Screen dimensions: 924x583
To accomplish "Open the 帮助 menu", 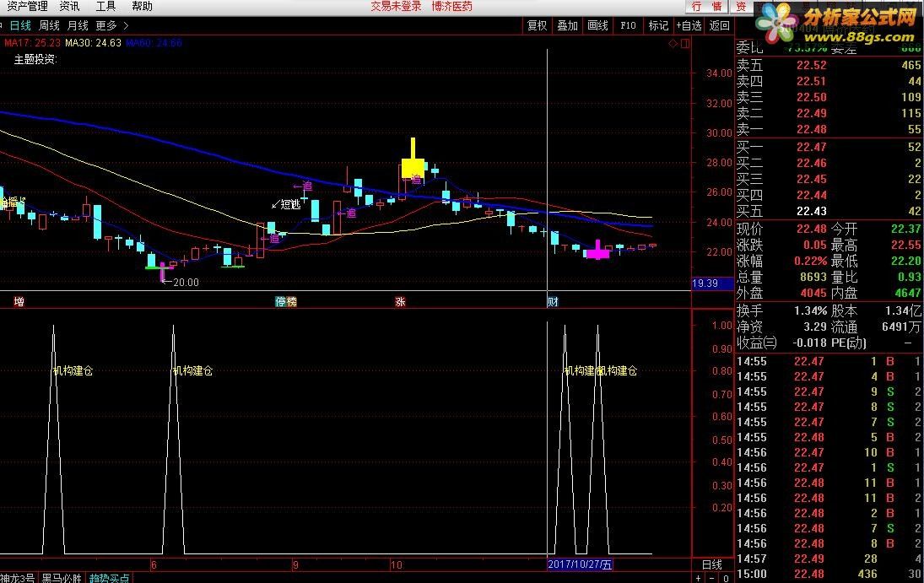I will click(x=142, y=7).
